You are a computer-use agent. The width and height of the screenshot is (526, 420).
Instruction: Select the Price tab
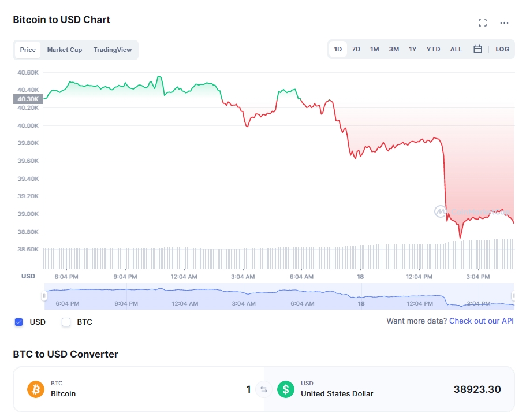[28, 50]
